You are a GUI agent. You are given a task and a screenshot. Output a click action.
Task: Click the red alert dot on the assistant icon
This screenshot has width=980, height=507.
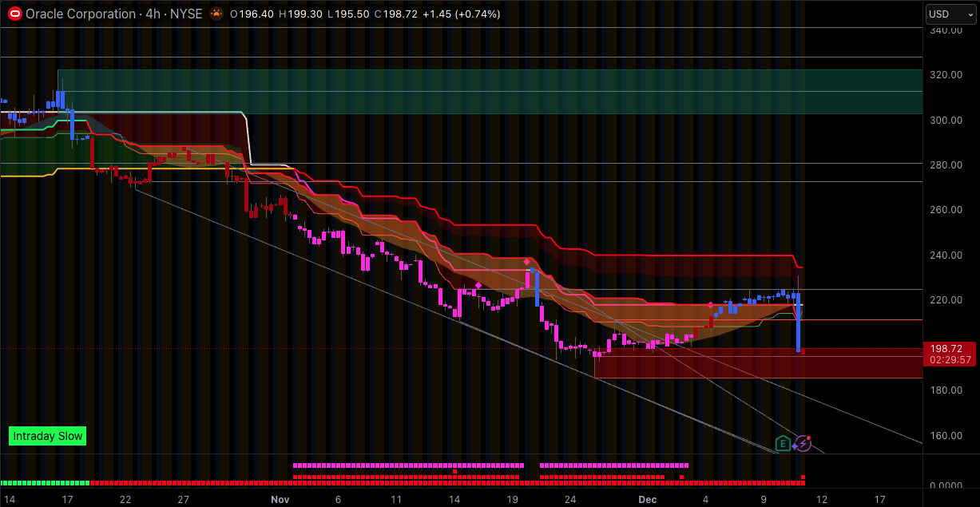click(x=808, y=438)
